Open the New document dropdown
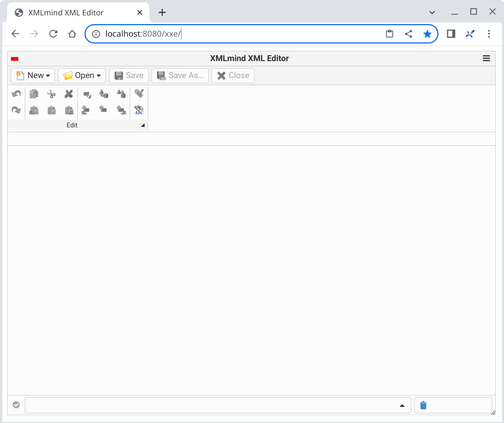This screenshot has width=504, height=423. click(33, 75)
